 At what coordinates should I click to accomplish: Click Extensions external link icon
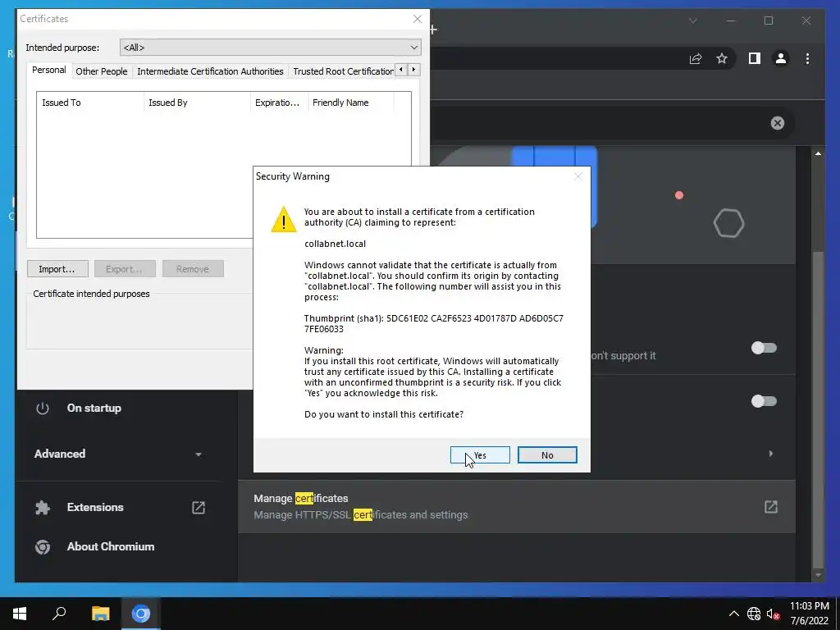coord(199,507)
